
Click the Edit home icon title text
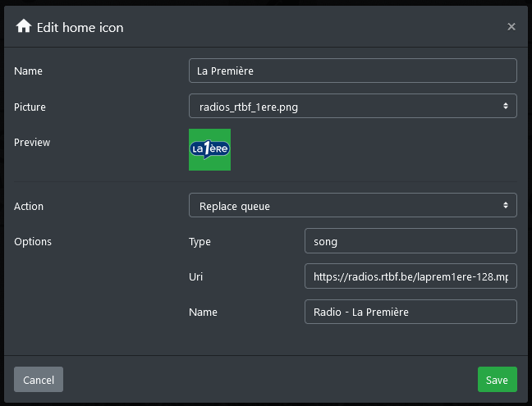click(80, 27)
